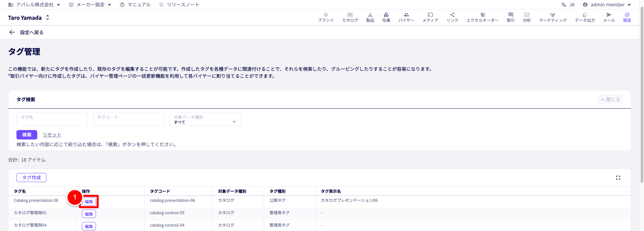
Task: Click the purple 検索 button
Action: (x=27, y=135)
